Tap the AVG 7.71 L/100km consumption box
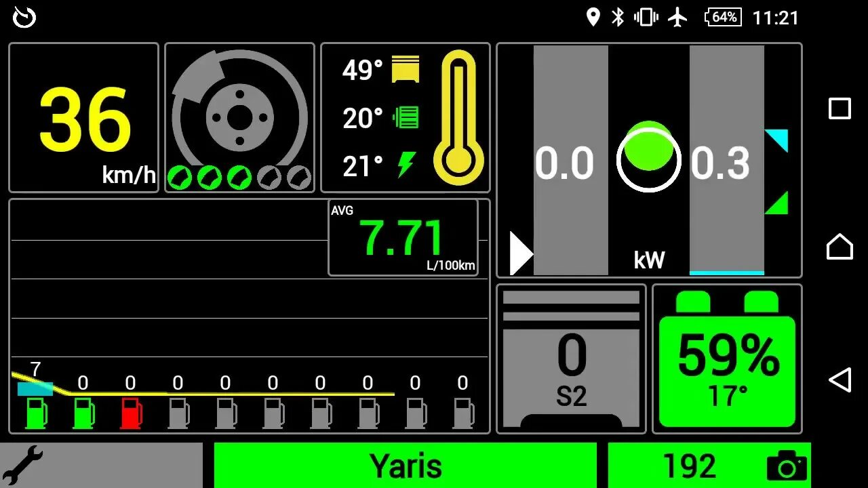Image resolution: width=868 pixels, height=488 pixels. coord(403,237)
